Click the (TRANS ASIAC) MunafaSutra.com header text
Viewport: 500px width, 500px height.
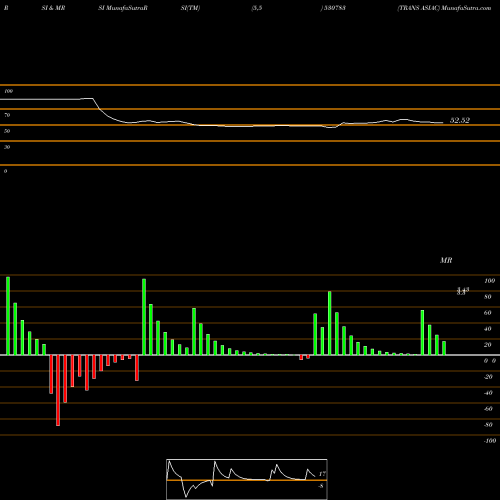(444, 8)
